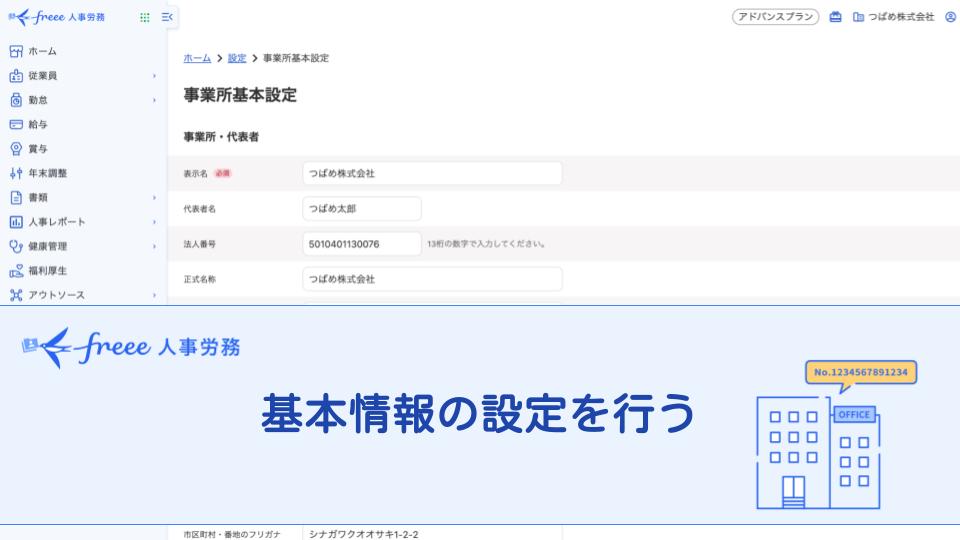960x540 pixels.
Task: Click the 事業所・代表者 section heading
Action: (221, 137)
